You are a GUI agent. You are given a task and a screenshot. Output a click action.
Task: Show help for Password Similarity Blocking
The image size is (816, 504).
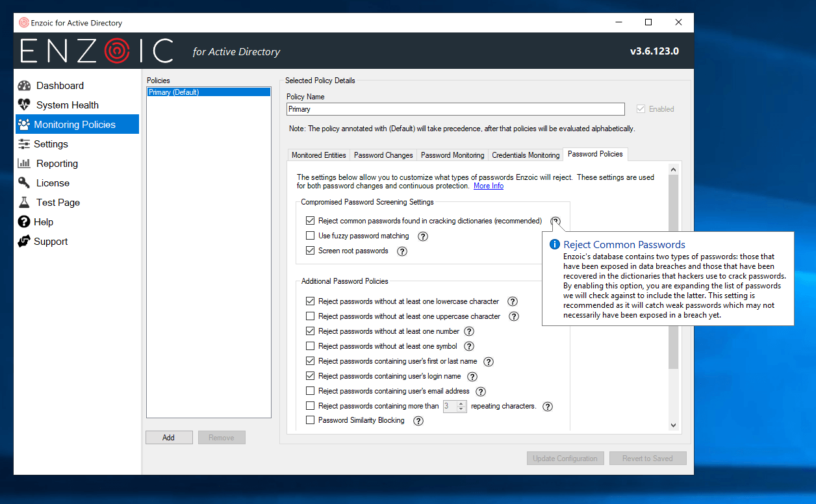click(418, 421)
